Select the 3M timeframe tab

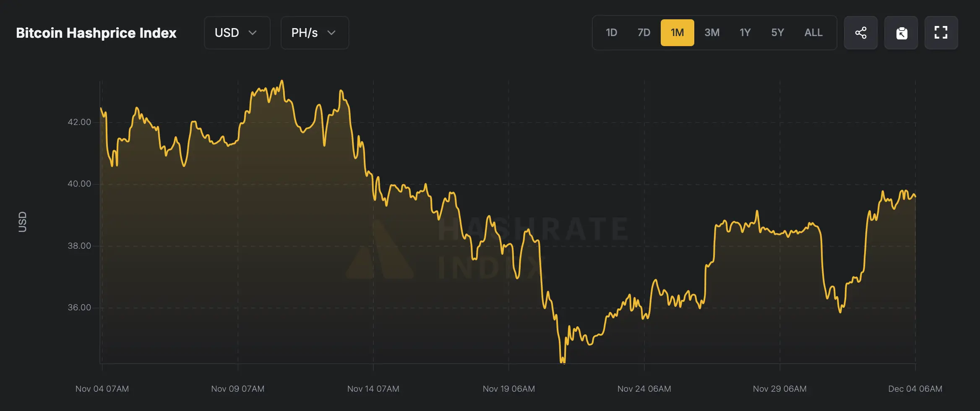tap(712, 32)
